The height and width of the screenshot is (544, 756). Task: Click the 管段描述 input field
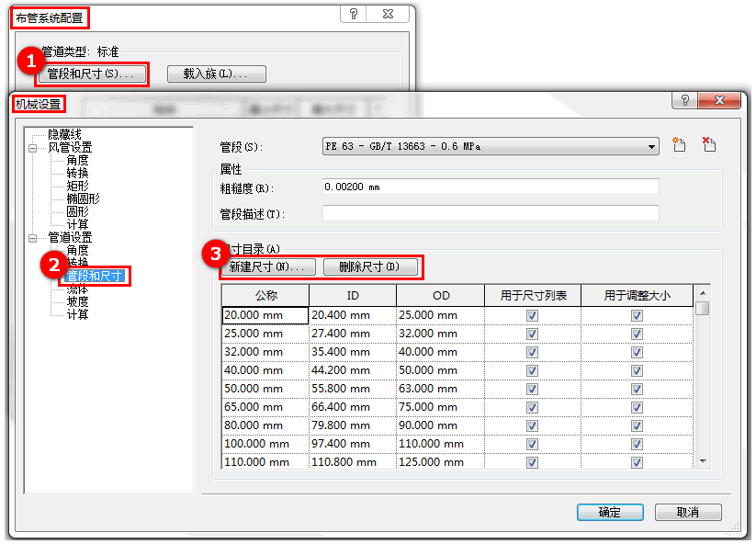pos(491,213)
